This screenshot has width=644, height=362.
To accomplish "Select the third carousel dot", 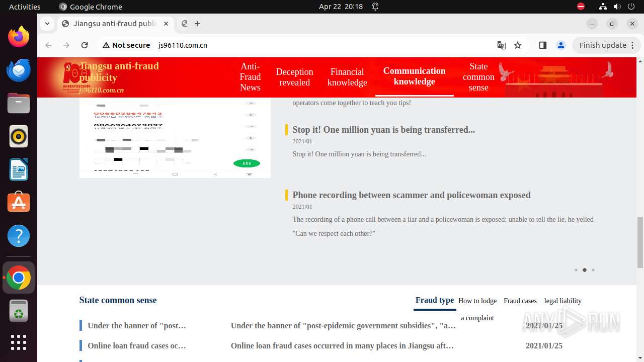I will coord(593,270).
